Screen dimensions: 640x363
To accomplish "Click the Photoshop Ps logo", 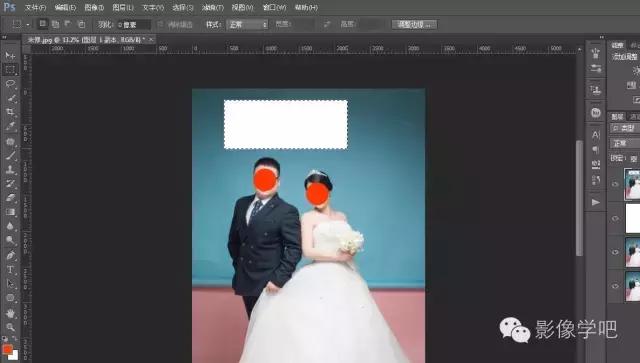I will pos(9,7).
